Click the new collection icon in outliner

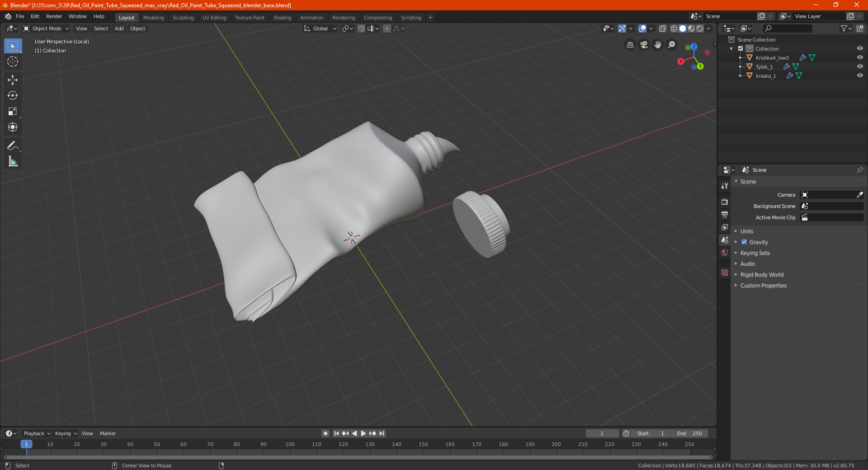pyautogui.click(x=860, y=28)
